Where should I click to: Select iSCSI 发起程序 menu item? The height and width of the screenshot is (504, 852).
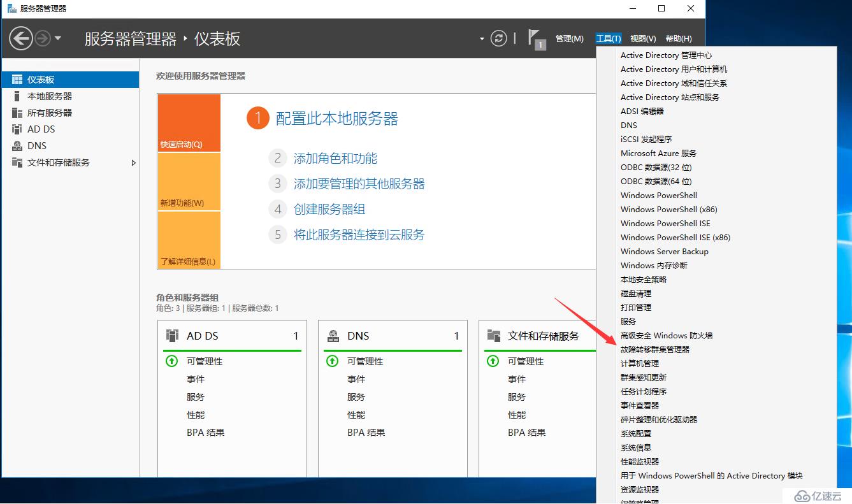pyautogui.click(x=646, y=140)
